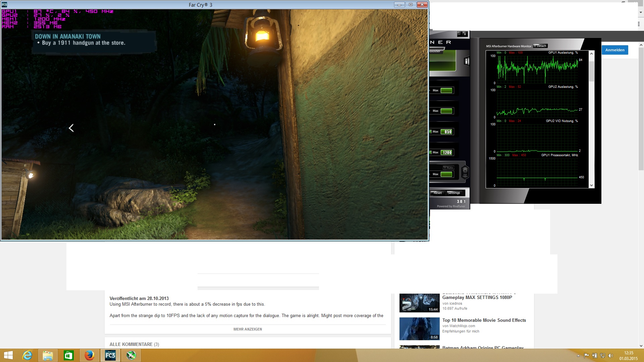Toggle the lock beside the 1200 memory clock
The width and height of the screenshot is (644, 362).
pyautogui.click(x=430, y=152)
